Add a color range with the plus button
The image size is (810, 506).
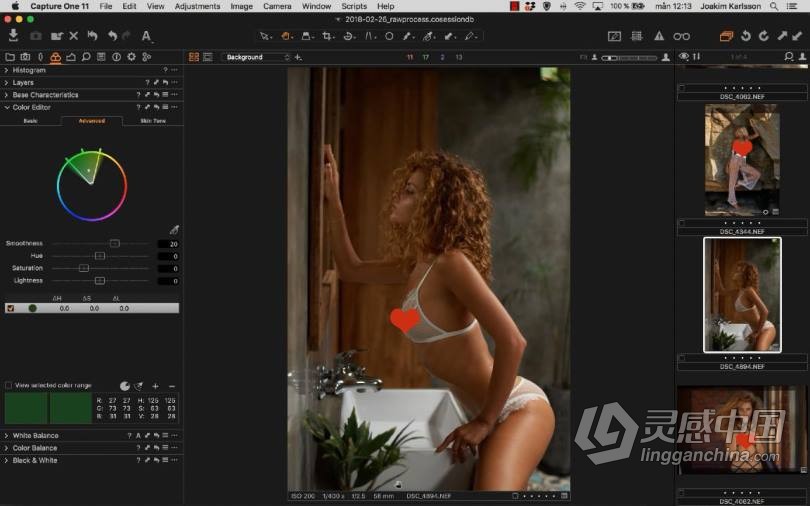tap(155, 386)
